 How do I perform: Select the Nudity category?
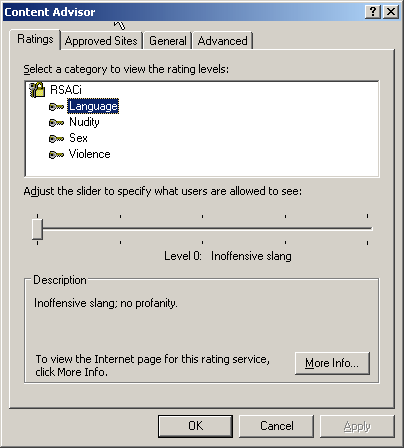tap(84, 122)
